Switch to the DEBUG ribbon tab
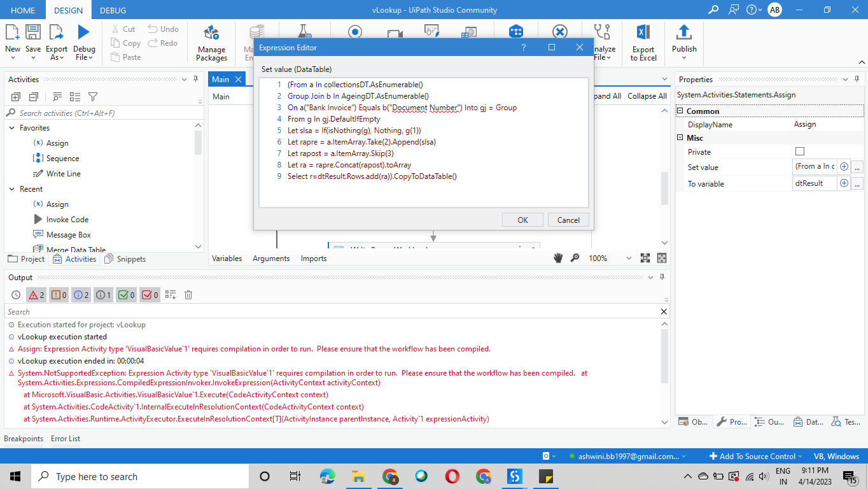The image size is (868, 489). coord(113,10)
